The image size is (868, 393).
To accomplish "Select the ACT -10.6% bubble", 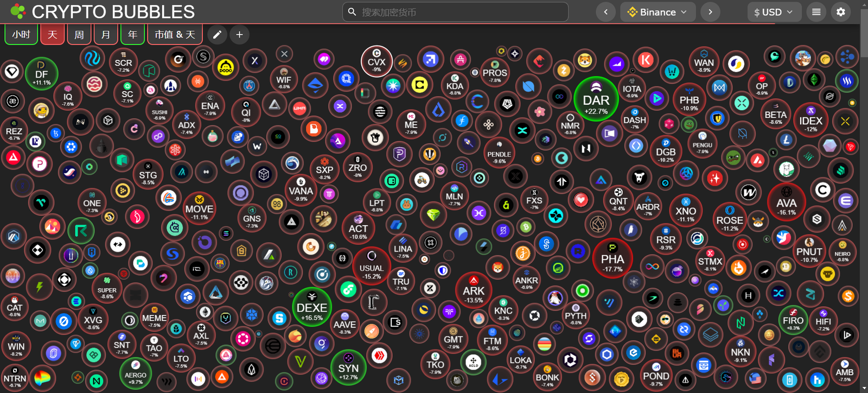I will click(358, 228).
